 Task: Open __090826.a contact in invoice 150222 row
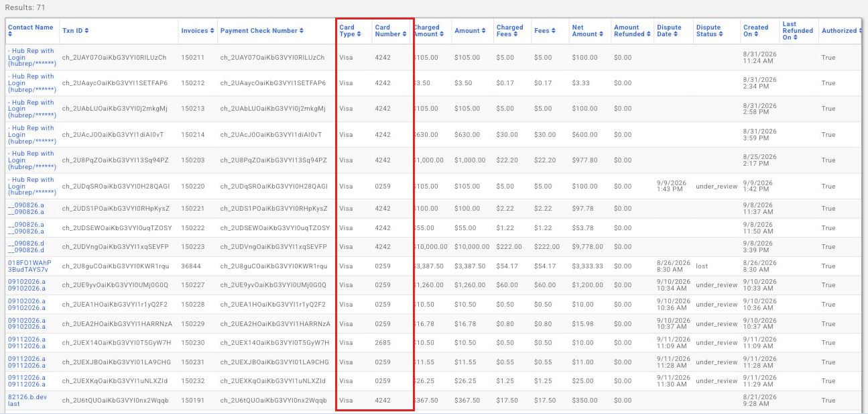(x=25, y=228)
